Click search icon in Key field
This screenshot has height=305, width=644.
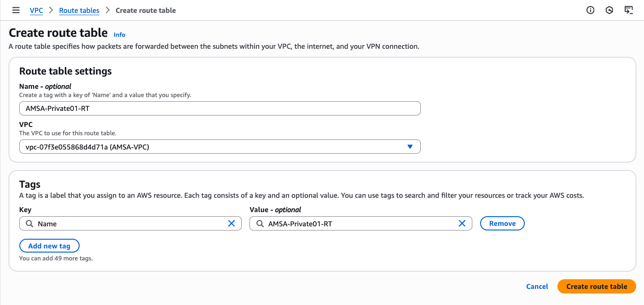29,224
